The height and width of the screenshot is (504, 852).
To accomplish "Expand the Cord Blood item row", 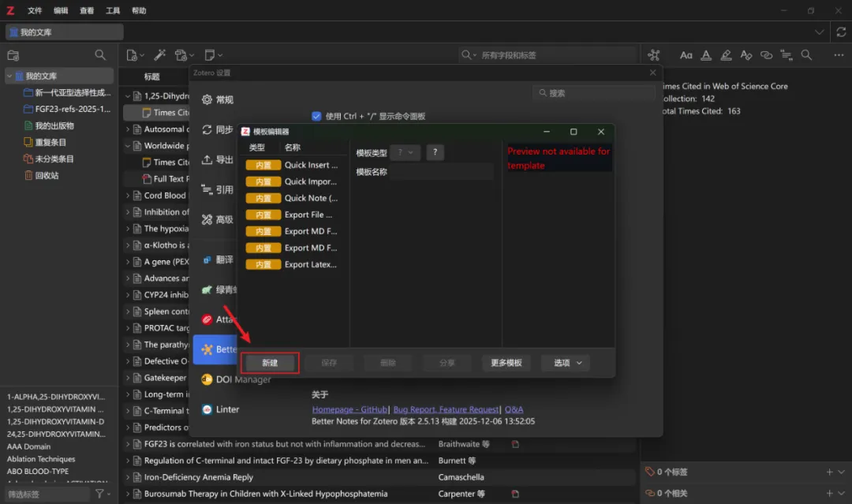I will [128, 196].
